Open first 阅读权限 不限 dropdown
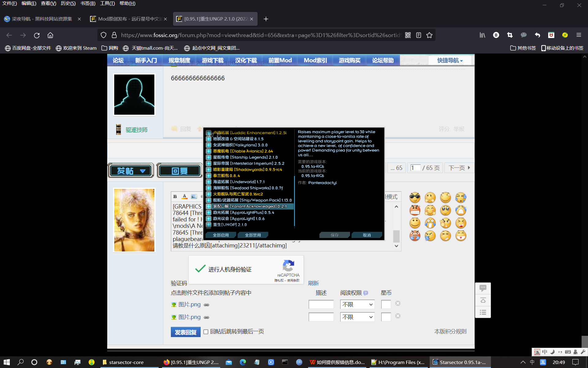588x368 pixels. click(x=357, y=305)
